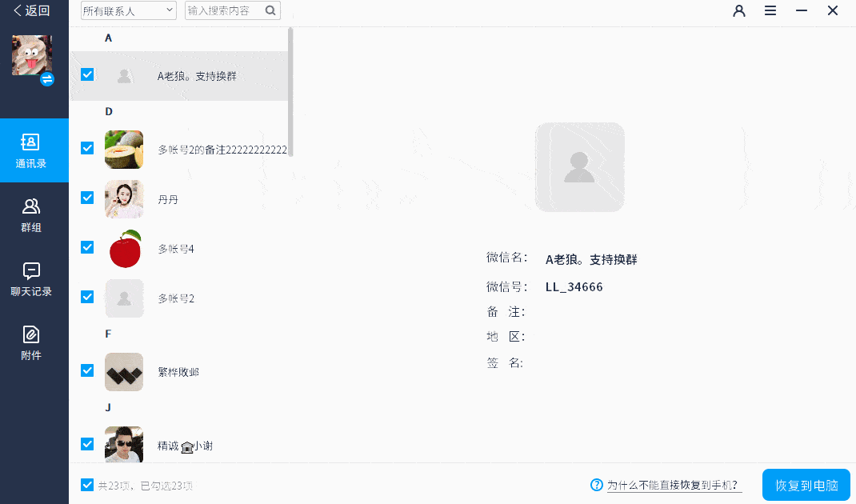Uncheck the 丹丹 contact checkbox
Viewport: 856px width, 504px height.
(87, 197)
